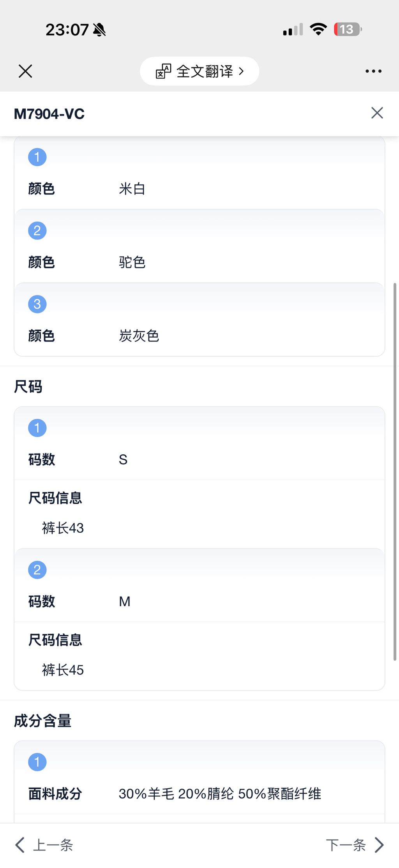Image resolution: width=399 pixels, height=868 pixels.
Task: Tap the muted bell icon beside time
Action: tap(99, 30)
